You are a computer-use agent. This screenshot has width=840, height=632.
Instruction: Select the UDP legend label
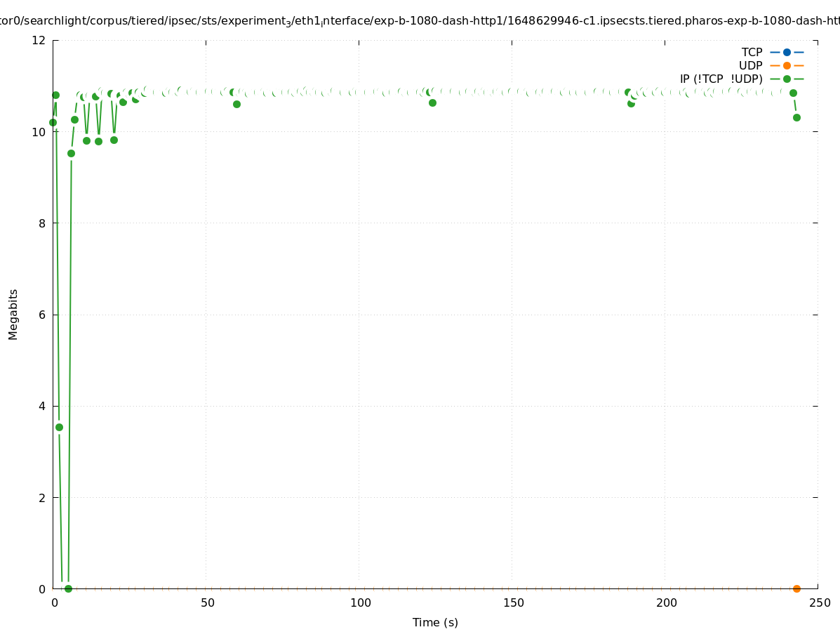(750, 65)
